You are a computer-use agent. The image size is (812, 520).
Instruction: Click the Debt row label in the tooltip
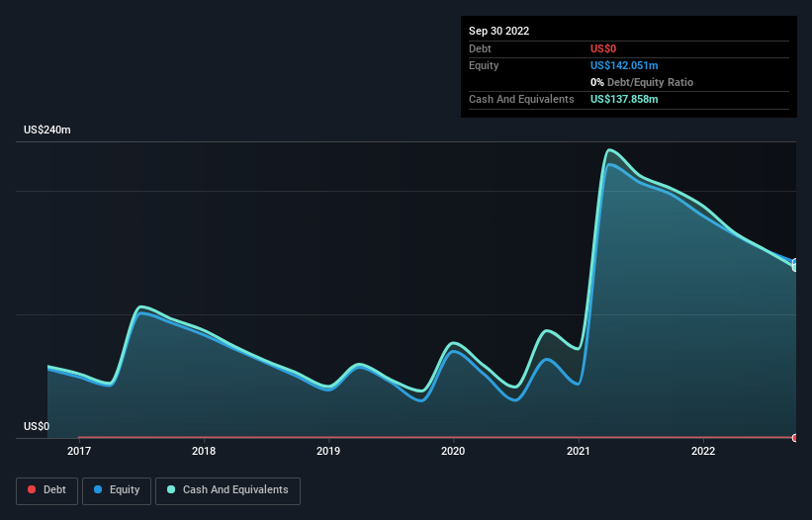point(480,48)
